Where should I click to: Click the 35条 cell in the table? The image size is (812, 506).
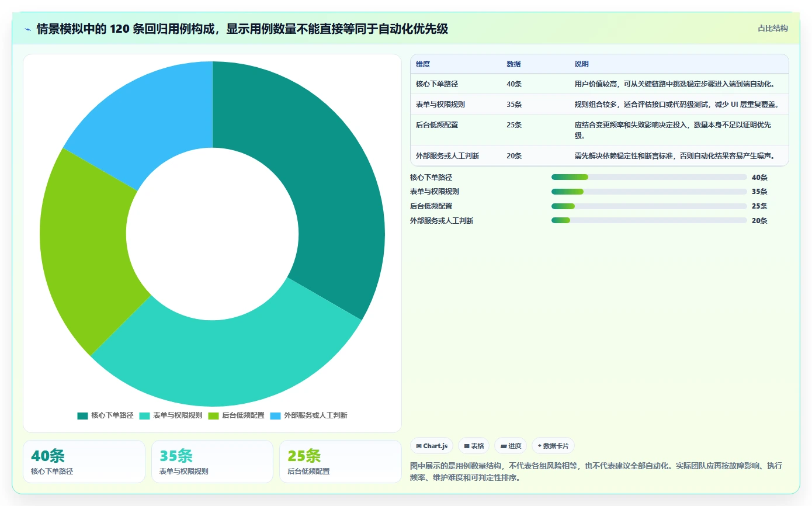514,104
